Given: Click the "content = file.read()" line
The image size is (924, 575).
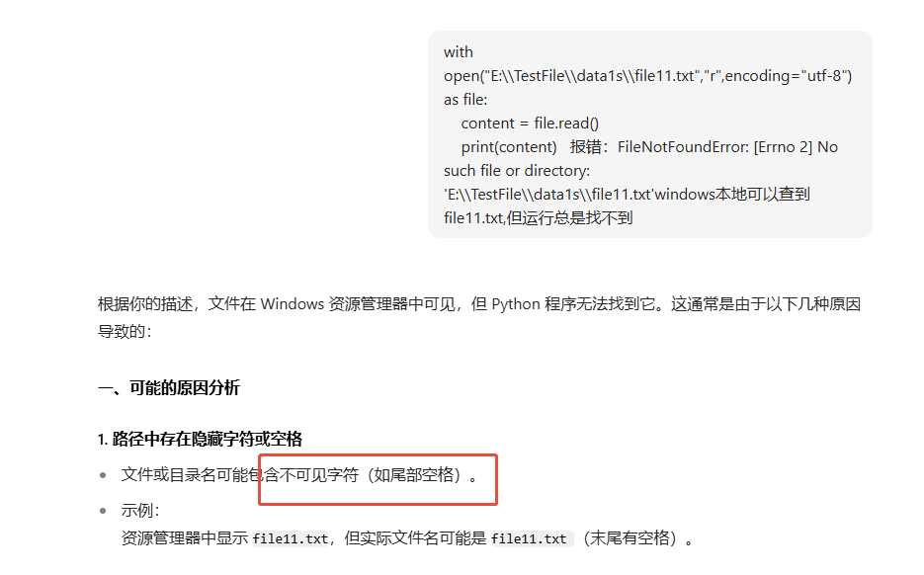Looking at the screenshot, I should coord(530,123).
